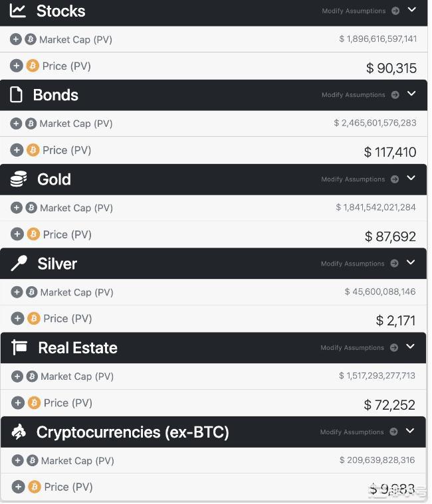The image size is (432, 504).
Task: Toggle the Cryptocurrencies (ex-BTC) section chevron
Action: pyautogui.click(x=410, y=431)
